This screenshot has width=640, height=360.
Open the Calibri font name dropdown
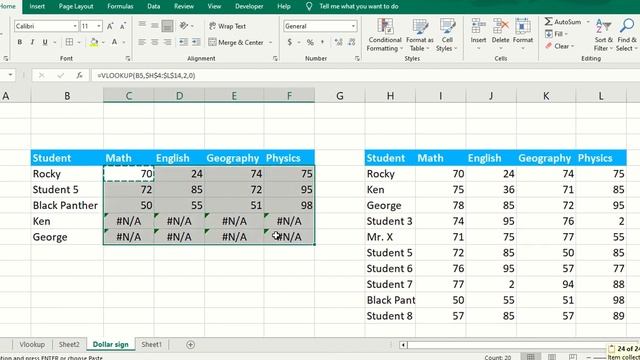pyautogui.click(x=75, y=26)
